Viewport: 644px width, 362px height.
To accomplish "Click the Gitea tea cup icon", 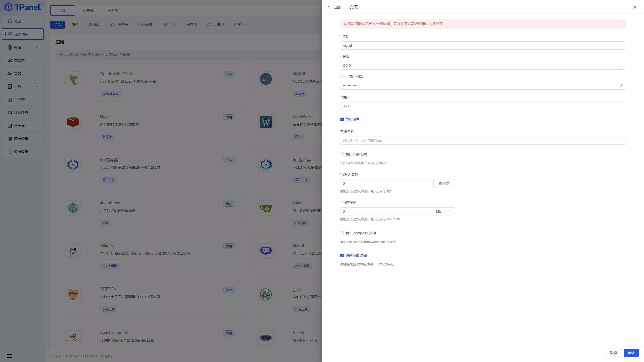I will 266,208.
